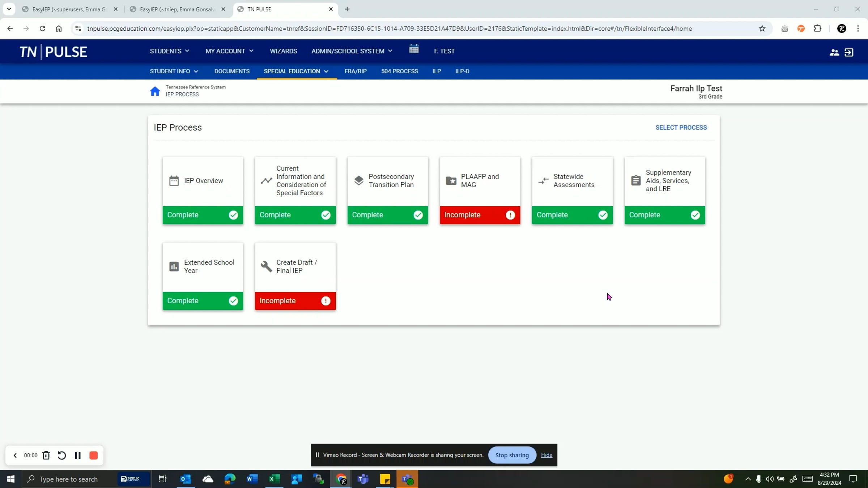Click the Tennessee Reference System home icon
The height and width of the screenshot is (488, 868).
(x=155, y=91)
